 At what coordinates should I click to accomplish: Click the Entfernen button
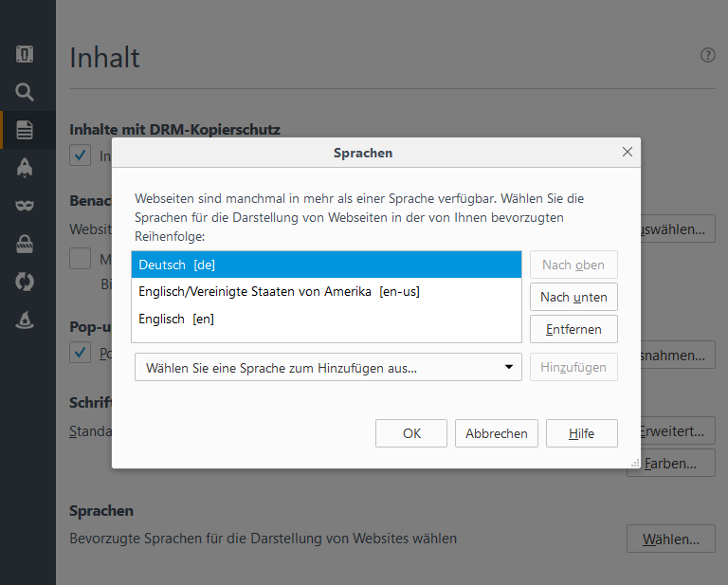click(573, 330)
